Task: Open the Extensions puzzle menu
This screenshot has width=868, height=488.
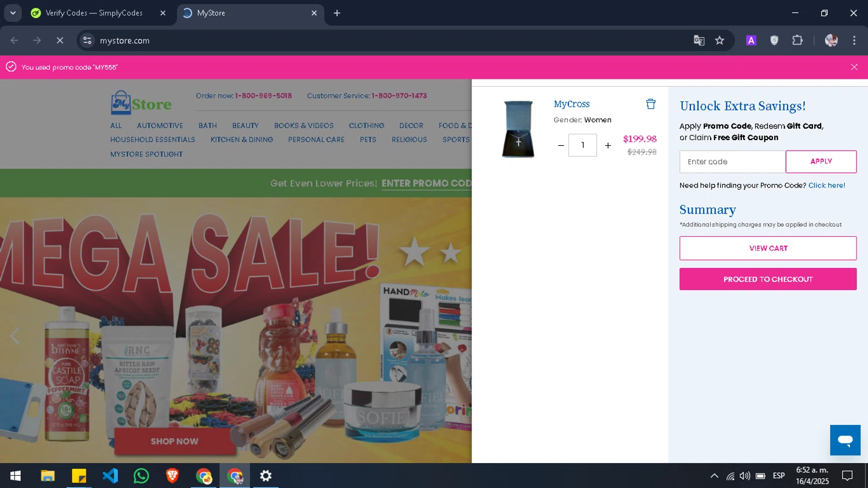Action: 797,41
